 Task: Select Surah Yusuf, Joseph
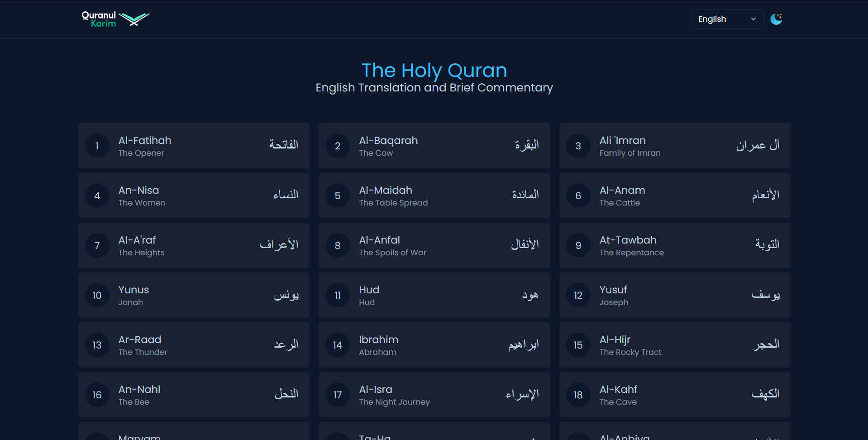(674, 295)
